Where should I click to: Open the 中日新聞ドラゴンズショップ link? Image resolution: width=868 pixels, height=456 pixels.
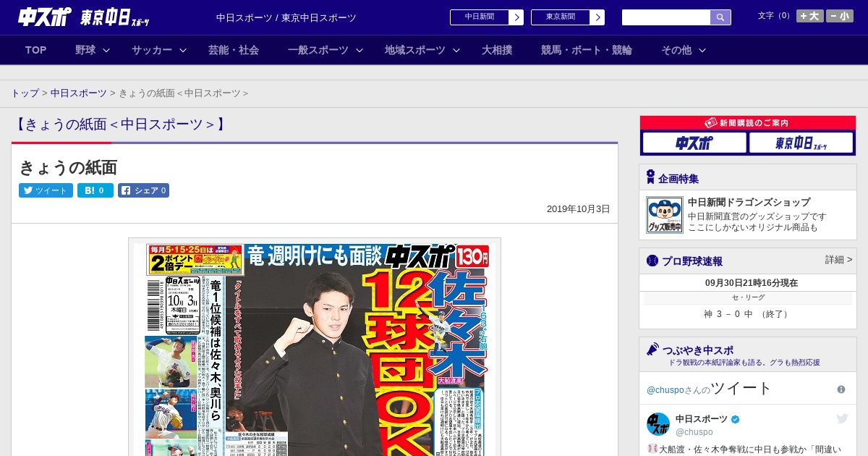point(749,202)
